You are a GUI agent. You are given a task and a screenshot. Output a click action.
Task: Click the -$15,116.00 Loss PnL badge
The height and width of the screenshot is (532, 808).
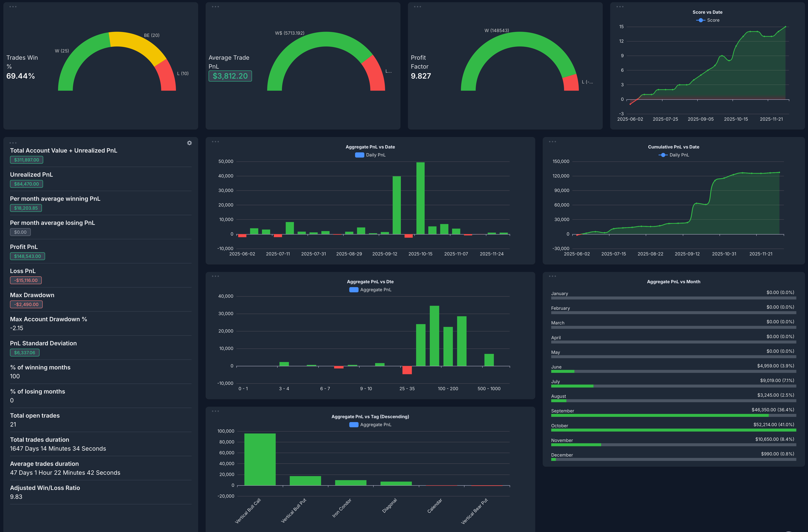click(x=26, y=280)
